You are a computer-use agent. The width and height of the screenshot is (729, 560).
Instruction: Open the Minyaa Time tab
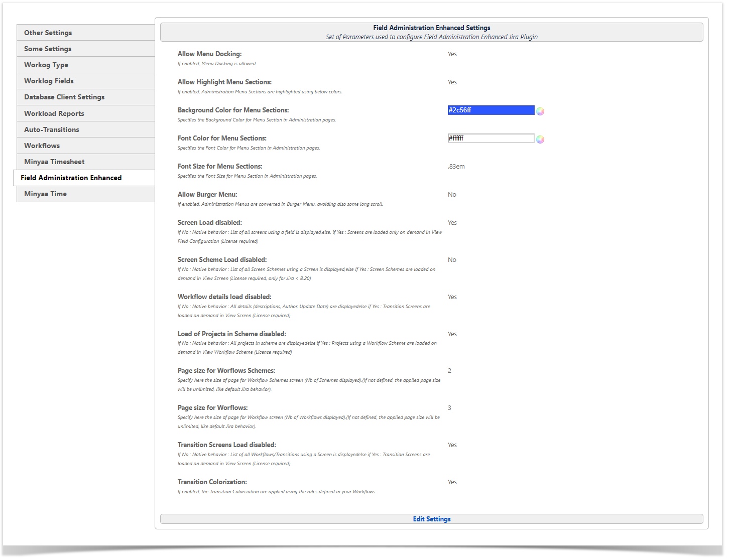coord(45,194)
